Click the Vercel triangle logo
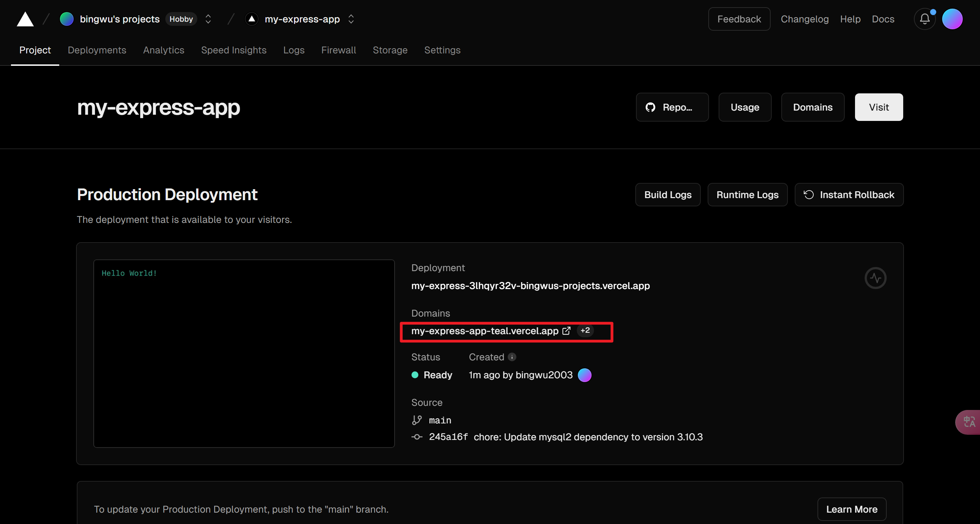This screenshot has width=980, height=524. 25,19
